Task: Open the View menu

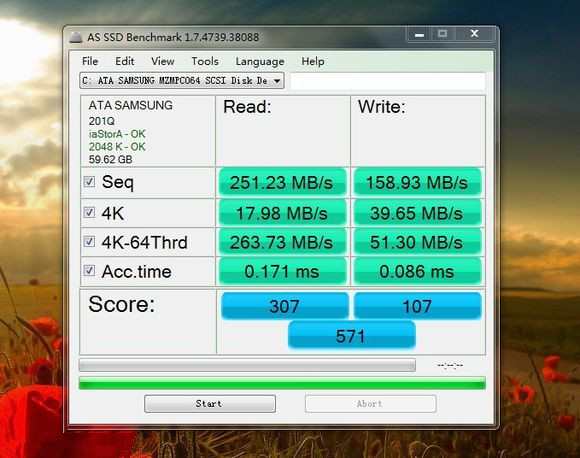Action: 163,61
